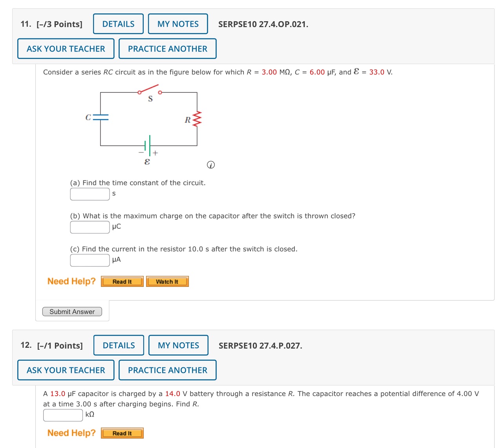The height and width of the screenshot is (448, 503).
Task: Open the info icon beside the circuit figure
Action: (210, 165)
